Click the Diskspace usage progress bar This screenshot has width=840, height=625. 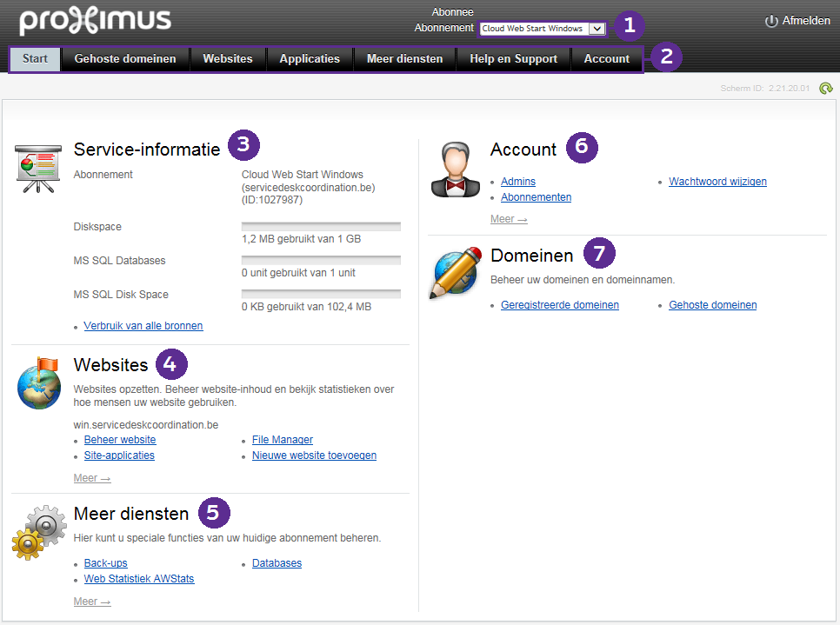click(x=321, y=226)
